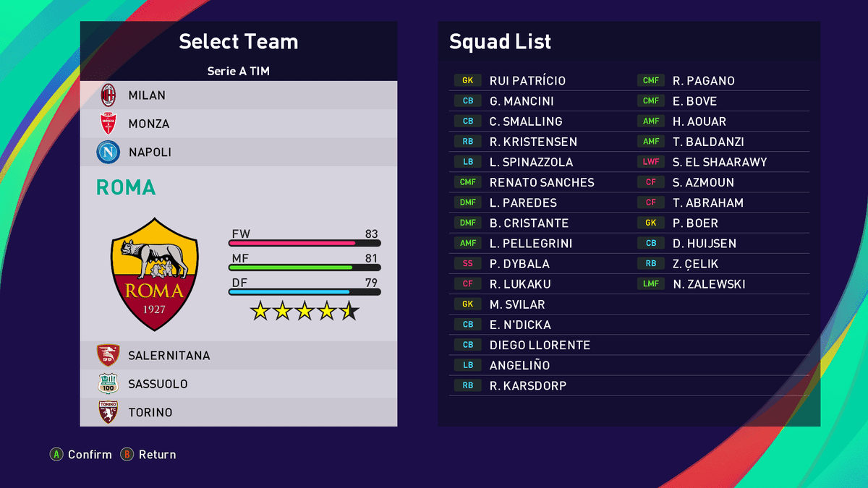The height and width of the screenshot is (488, 868).
Task: Click the Sassuolo club crest
Action: 108,384
